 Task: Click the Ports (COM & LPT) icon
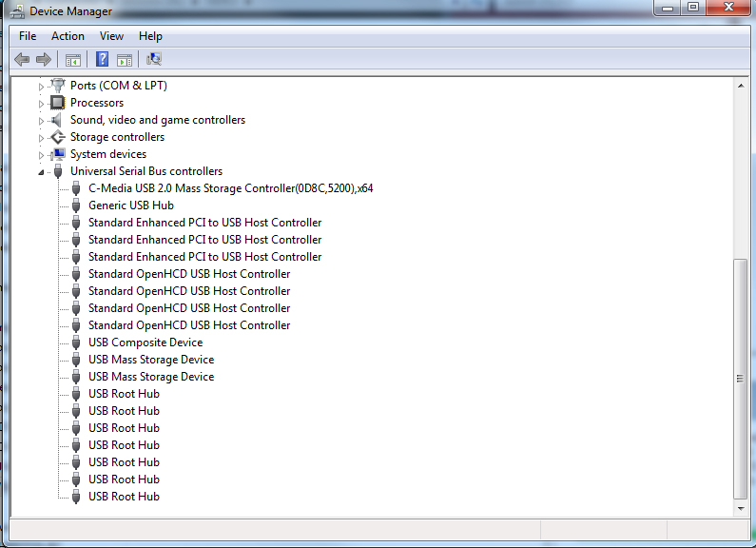(58, 86)
